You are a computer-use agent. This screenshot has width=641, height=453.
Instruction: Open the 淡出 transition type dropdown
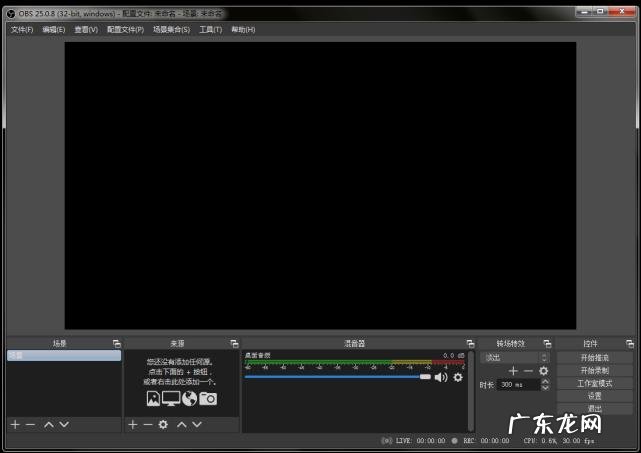pos(514,357)
